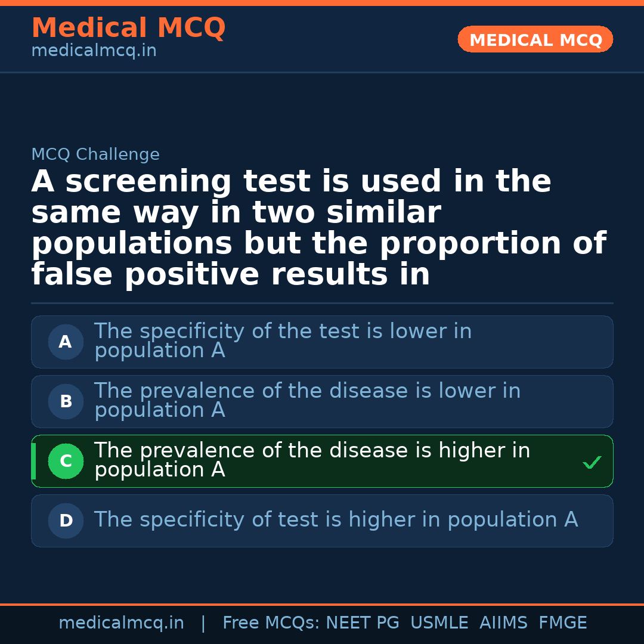The height and width of the screenshot is (644, 644).
Task: Select the letter B circle icon
Action: coord(66,402)
